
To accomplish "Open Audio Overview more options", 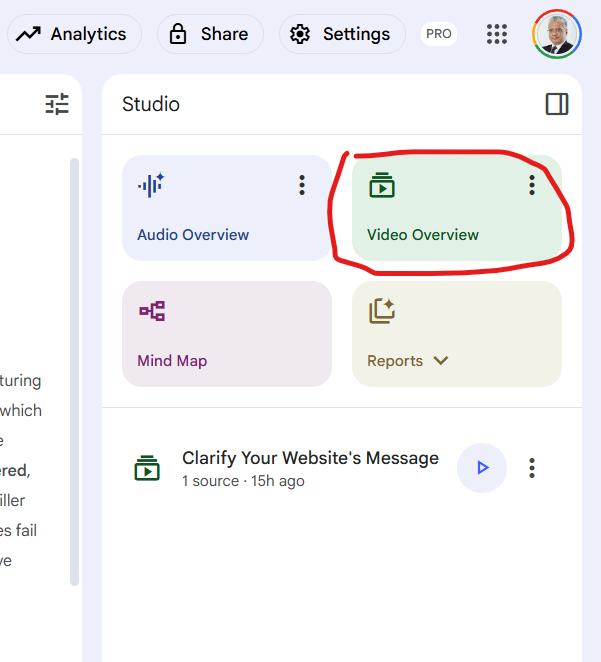I will click(x=302, y=185).
